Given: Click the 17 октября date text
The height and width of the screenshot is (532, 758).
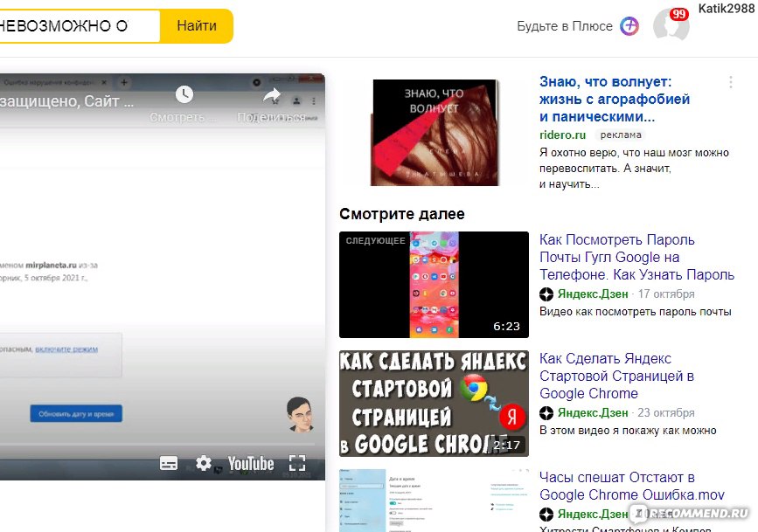Looking at the screenshot, I should coord(666,294).
